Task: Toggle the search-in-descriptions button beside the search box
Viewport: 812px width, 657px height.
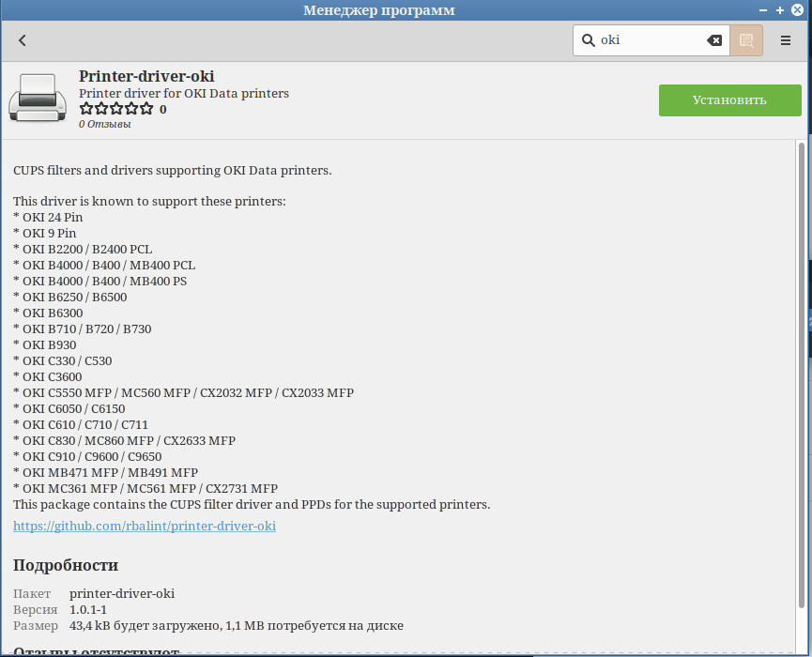Action: (746, 40)
